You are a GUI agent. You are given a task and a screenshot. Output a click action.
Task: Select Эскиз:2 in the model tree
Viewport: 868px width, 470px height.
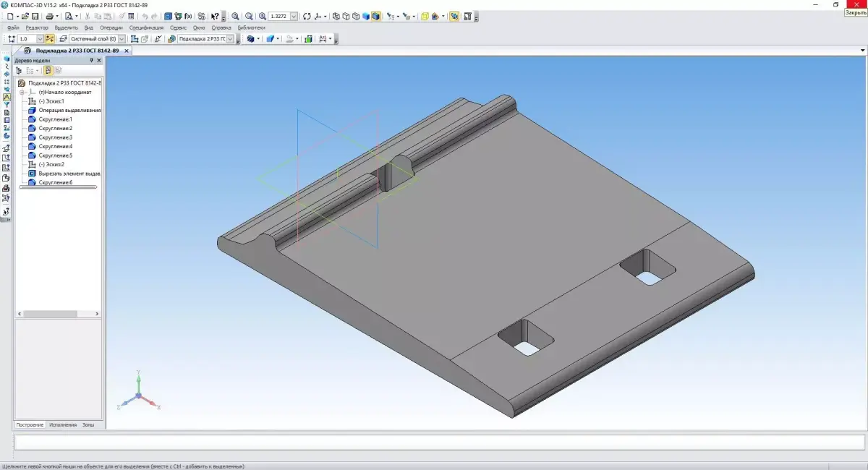pos(51,164)
